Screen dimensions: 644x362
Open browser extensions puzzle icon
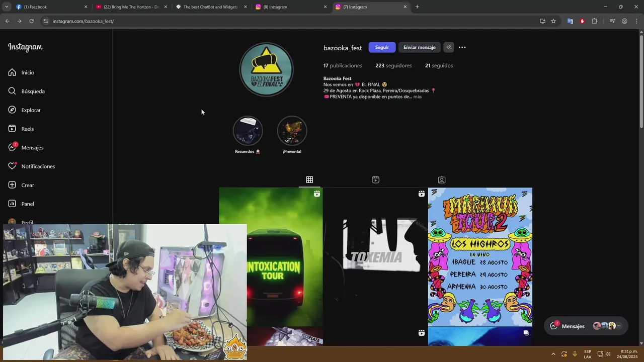[x=594, y=21]
